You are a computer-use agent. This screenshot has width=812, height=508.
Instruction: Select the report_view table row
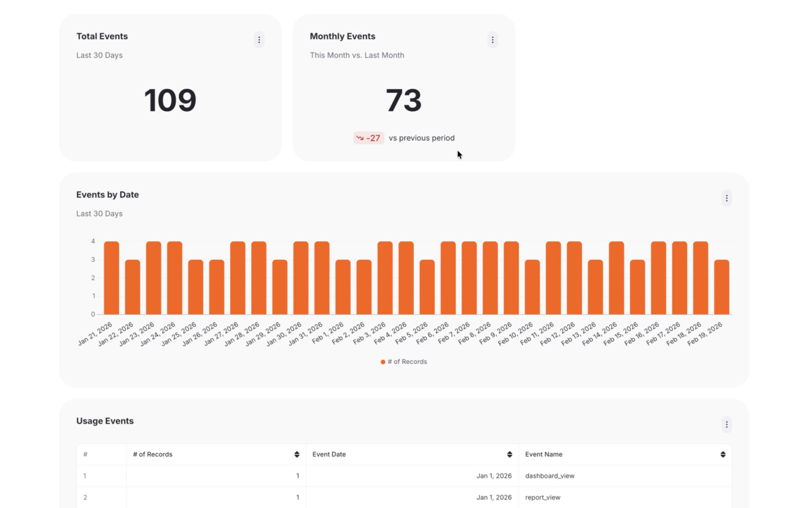(542, 497)
